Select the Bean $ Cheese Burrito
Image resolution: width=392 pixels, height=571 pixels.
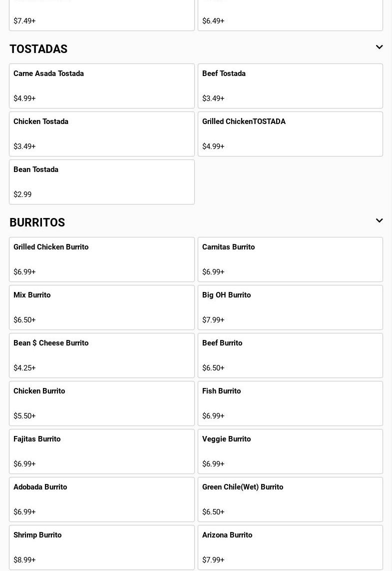(101, 355)
